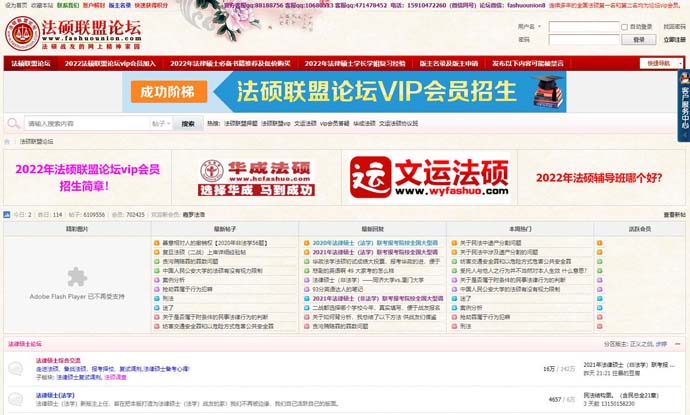The width and height of the screenshot is (690, 415).
Task: Expand the 快捷导航 dropdown
Action: [x=661, y=63]
